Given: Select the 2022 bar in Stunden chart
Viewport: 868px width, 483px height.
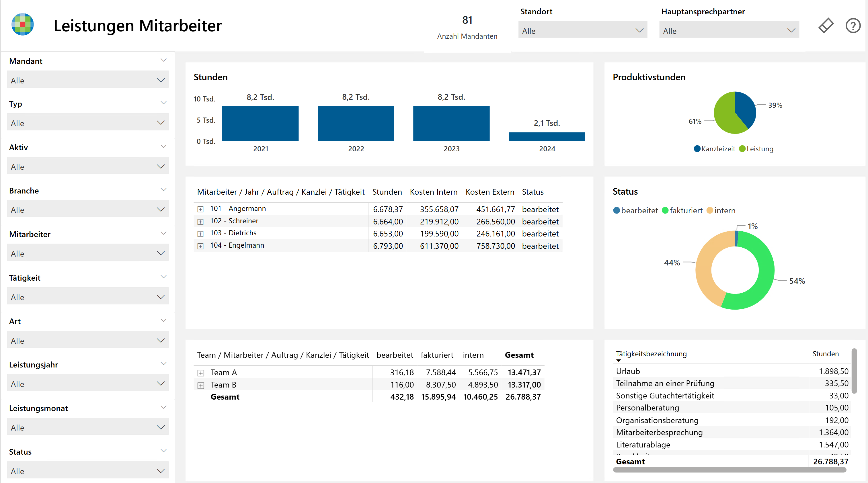Looking at the screenshot, I should (356, 124).
